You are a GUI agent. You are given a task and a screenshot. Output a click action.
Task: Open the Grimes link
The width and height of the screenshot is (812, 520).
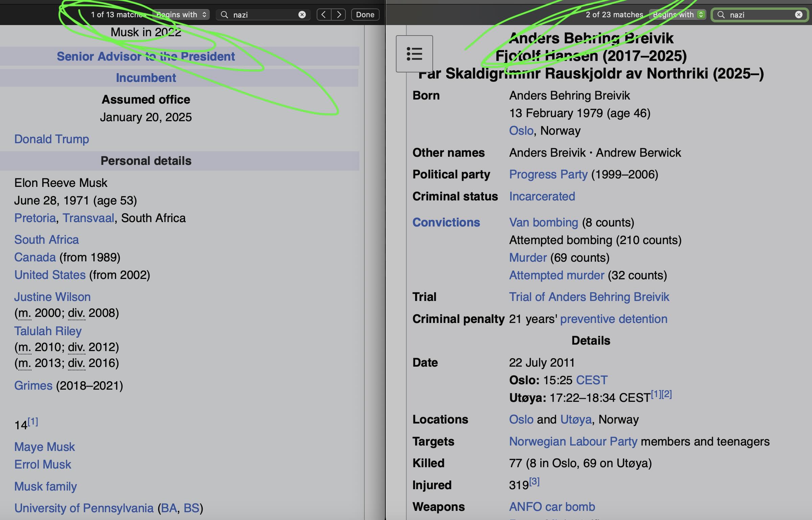33,386
